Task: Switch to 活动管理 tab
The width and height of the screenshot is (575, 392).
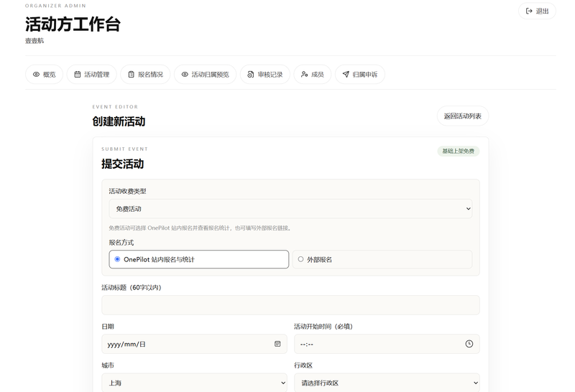Action: 92,75
